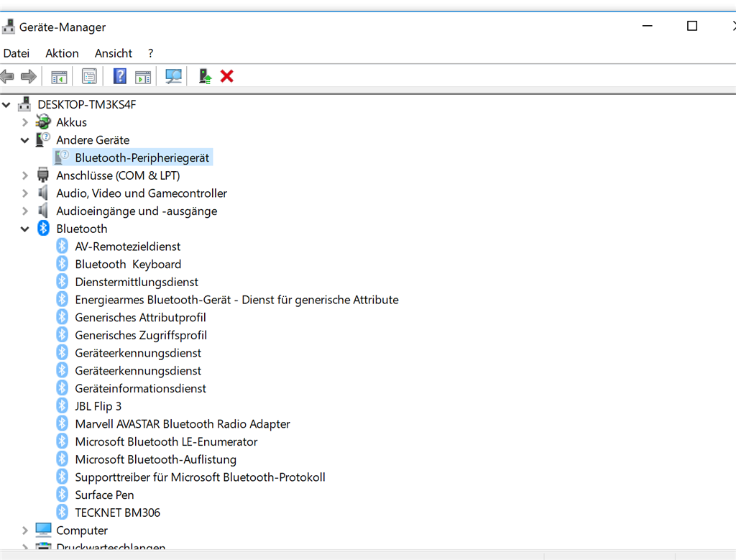Select the AV-Remotezieldienst entry

click(x=128, y=247)
